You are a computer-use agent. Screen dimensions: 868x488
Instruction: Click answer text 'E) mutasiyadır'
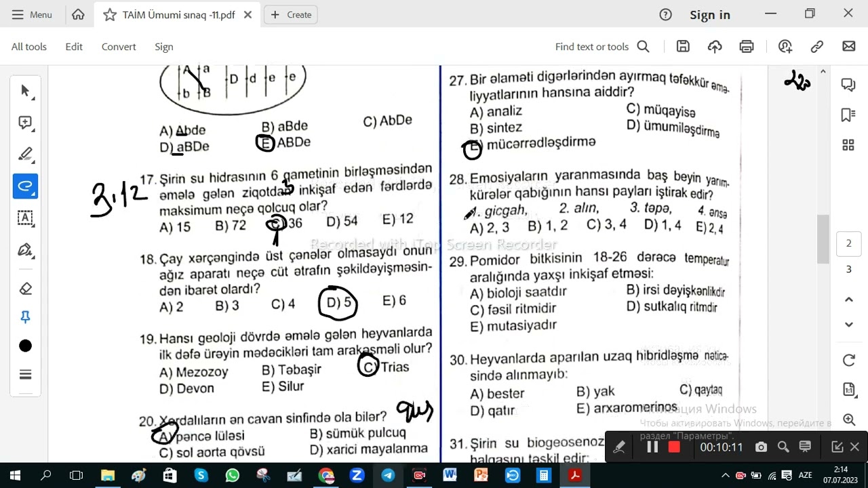click(513, 326)
